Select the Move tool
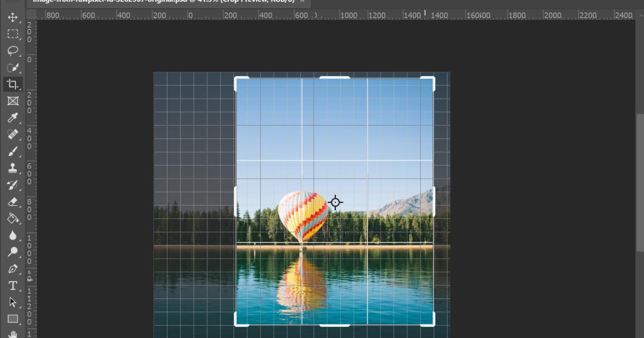The image size is (644, 338). [13, 17]
